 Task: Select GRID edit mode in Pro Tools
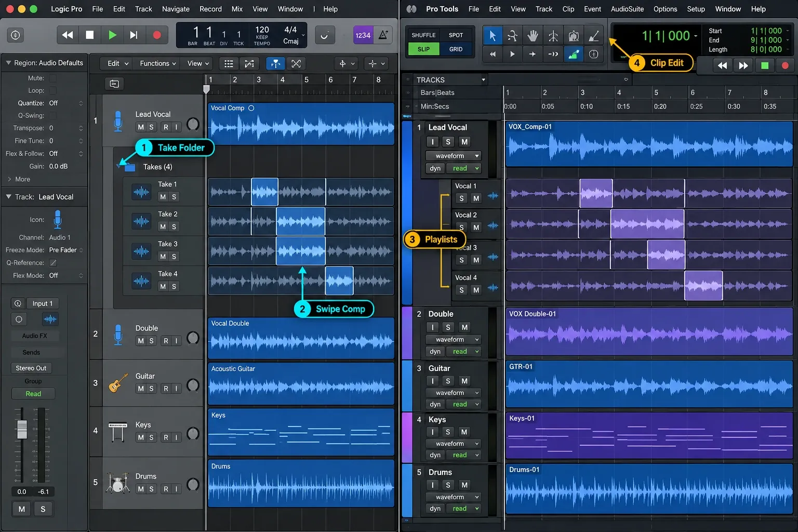456,49
